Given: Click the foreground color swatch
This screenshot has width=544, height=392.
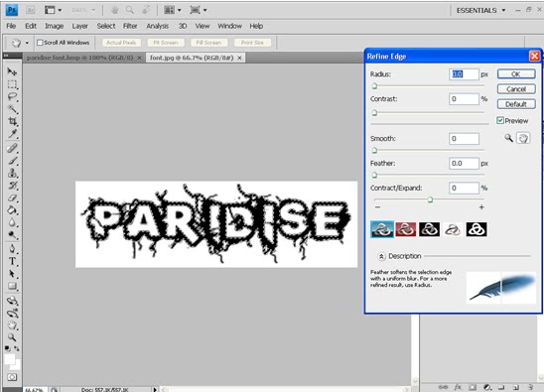Looking at the screenshot, I should pos(9,359).
